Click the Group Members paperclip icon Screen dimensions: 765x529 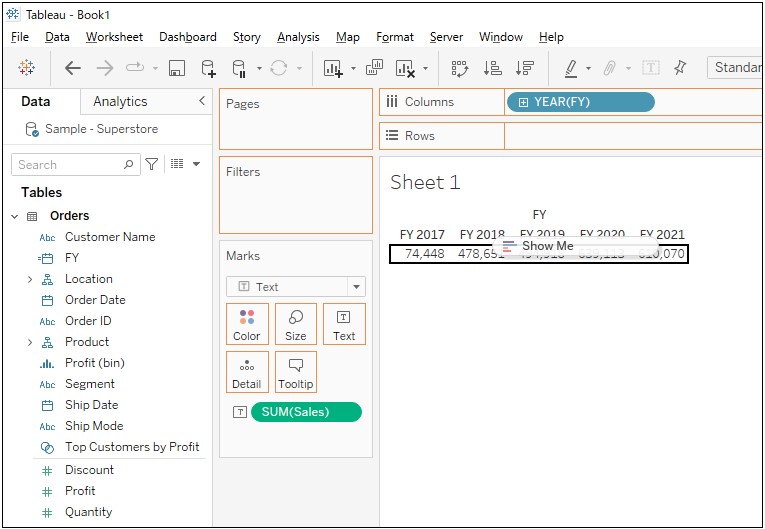click(609, 68)
